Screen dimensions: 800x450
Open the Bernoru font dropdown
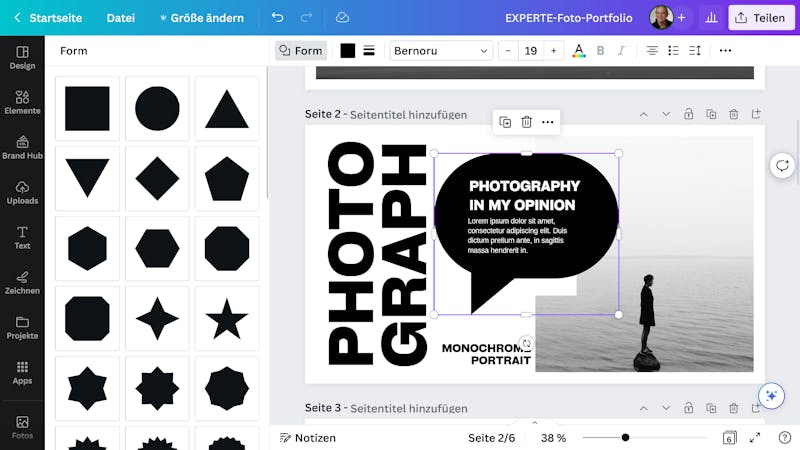tap(441, 51)
